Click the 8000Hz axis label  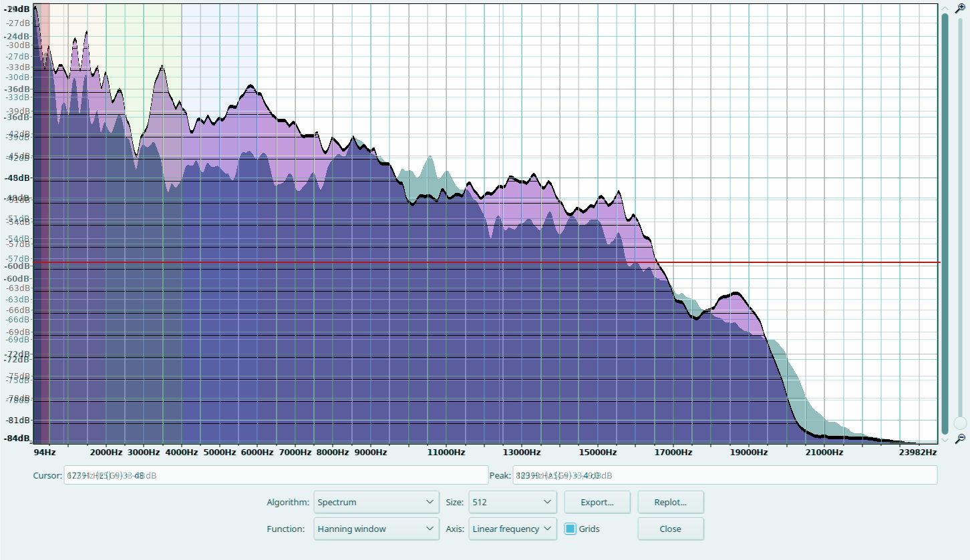point(333,452)
